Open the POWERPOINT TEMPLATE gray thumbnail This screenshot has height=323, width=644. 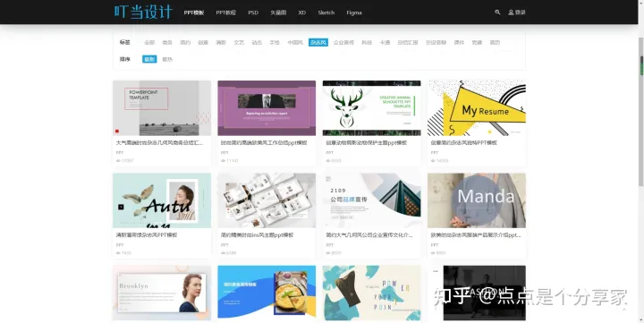(162, 108)
